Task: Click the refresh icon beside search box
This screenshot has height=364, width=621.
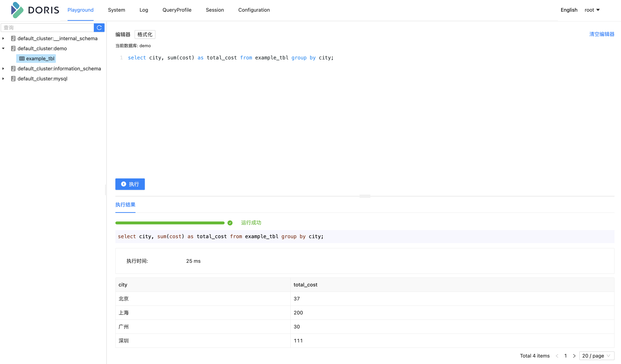Action: point(99,28)
